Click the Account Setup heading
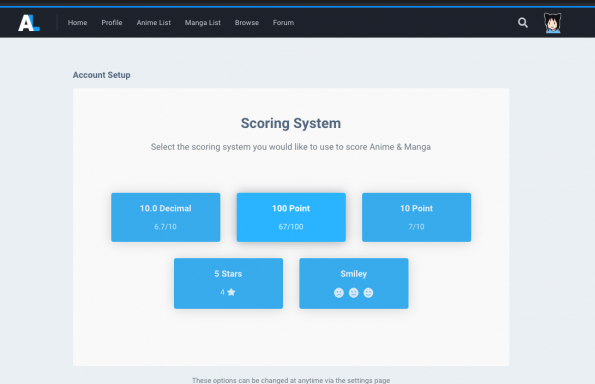595x384 pixels. (x=102, y=75)
